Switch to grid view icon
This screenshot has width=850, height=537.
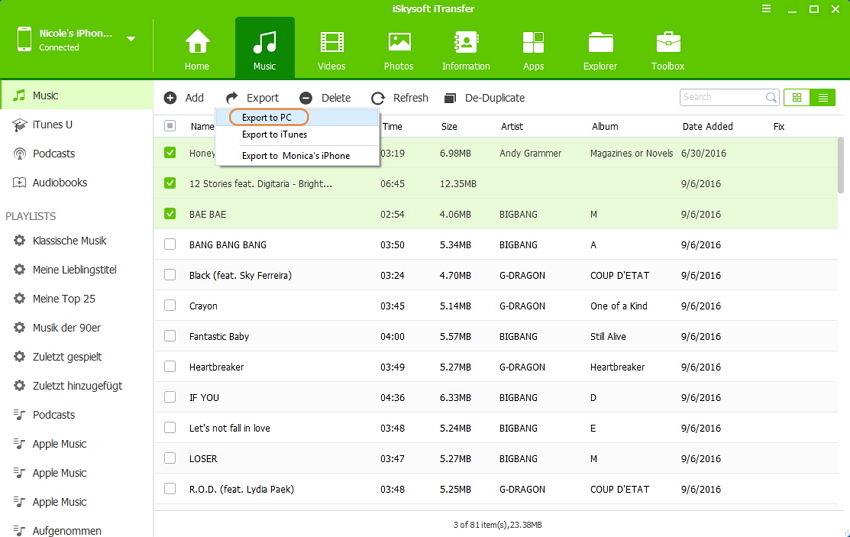pyautogui.click(x=797, y=97)
